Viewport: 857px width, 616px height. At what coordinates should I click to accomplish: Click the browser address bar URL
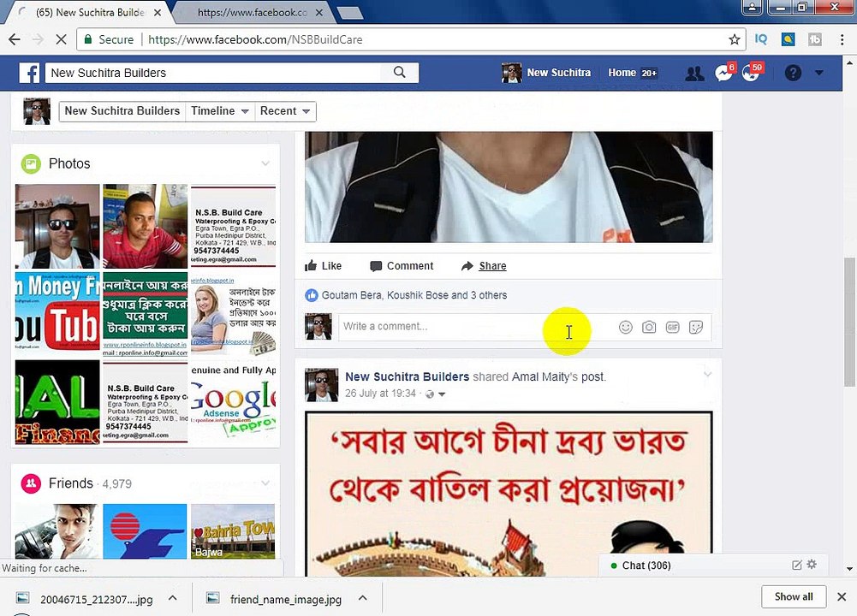pyautogui.click(x=255, y=39)
